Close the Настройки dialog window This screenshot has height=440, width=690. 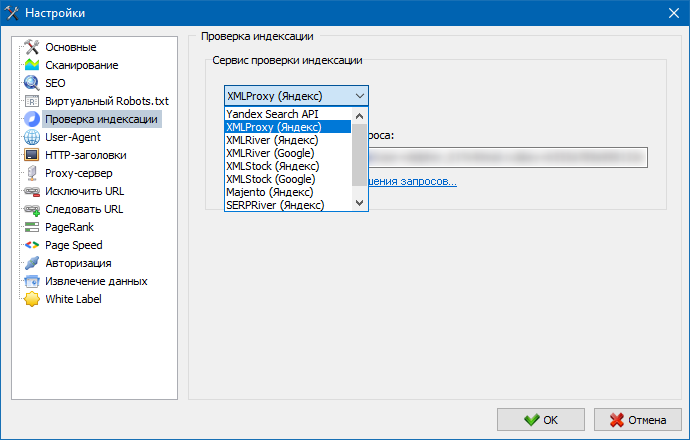click(x=674, y=13)
